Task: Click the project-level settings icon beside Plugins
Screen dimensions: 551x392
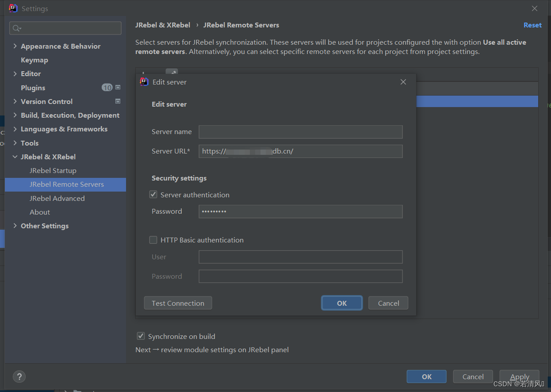Action: coord(118,88)
